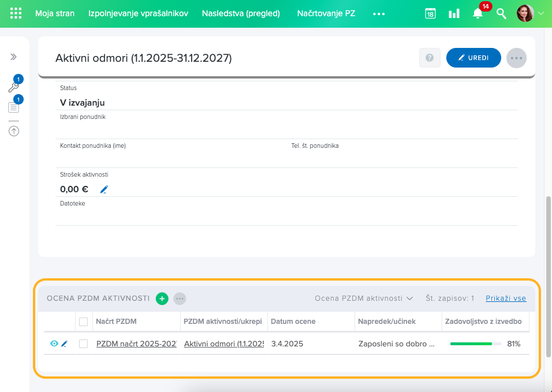Click the search magnifier icon
The width and height of the screenshot is (552, 392).
coord(501,13)
